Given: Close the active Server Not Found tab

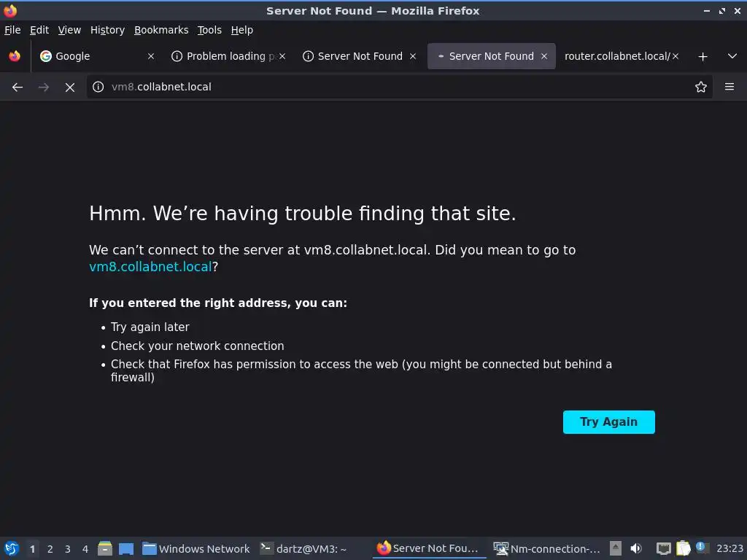Looking at the screenshot, I should pyautogui.click(x=544, y=56).
